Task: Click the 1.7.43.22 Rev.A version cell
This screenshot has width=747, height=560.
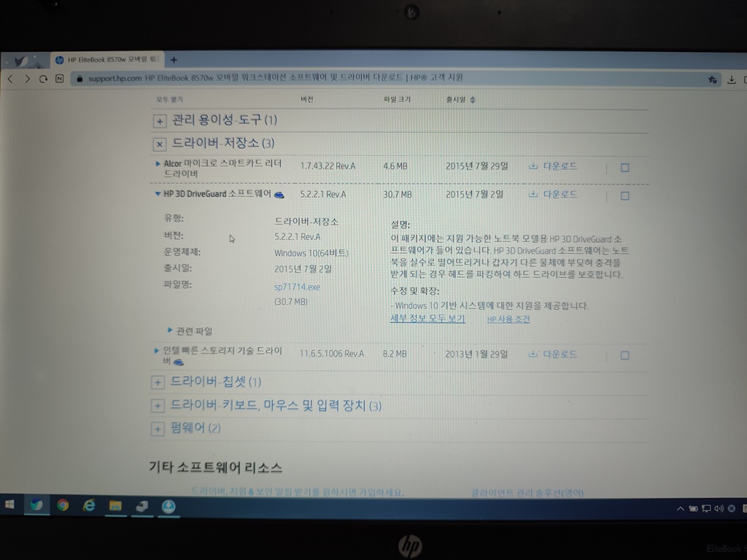Action: tap(328, 166)
